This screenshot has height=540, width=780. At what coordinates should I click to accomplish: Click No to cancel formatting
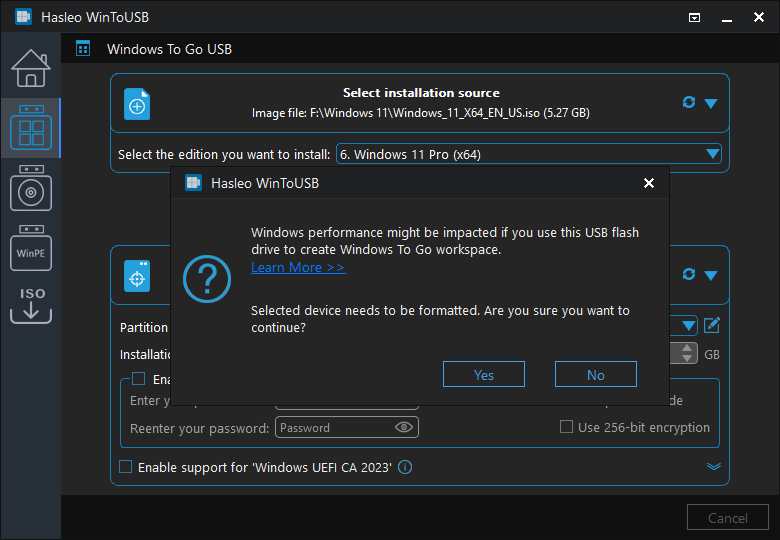click(595, 374)
